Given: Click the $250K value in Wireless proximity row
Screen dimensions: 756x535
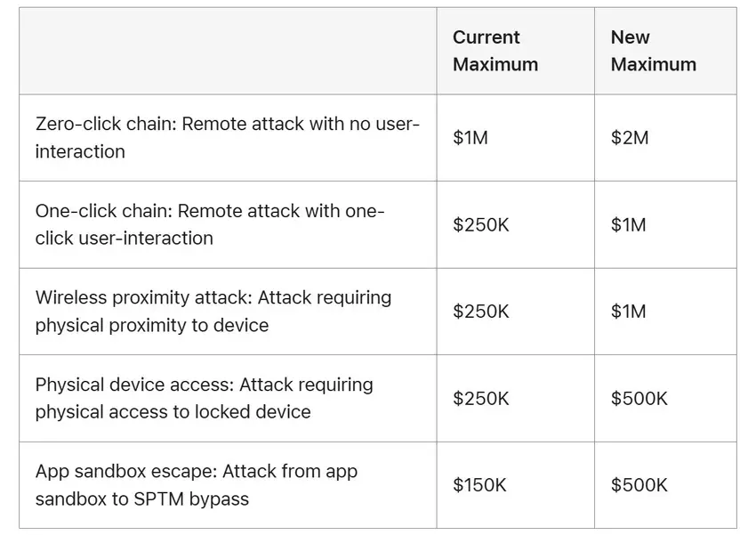Looking at the screenshot, I should pyautogui.click(x=481, y=312).
